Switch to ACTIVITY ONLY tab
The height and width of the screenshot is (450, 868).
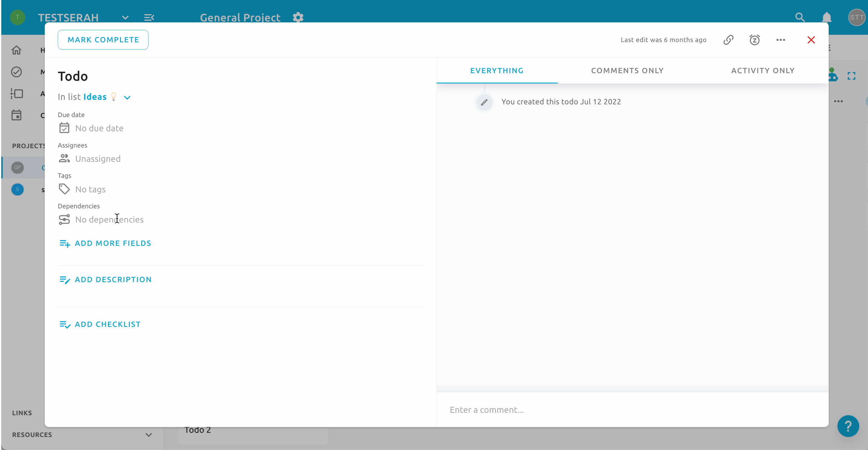pos(763,70)
